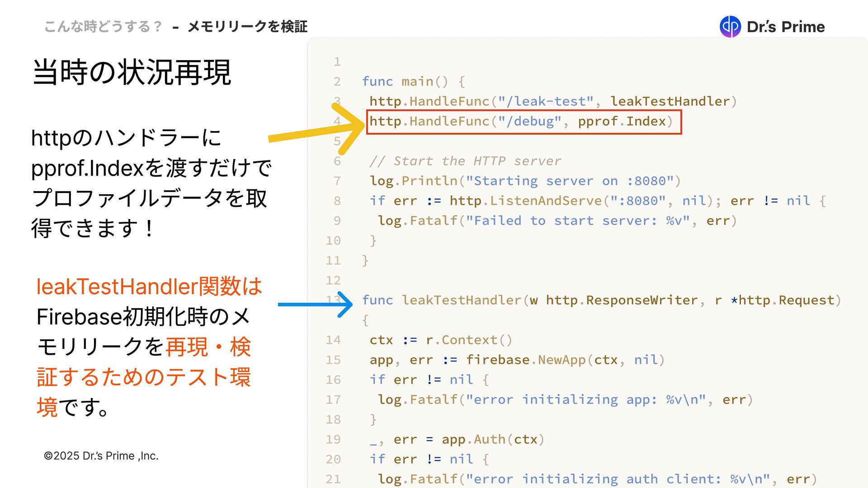This screenshot has height=488, width=868.
Task: Click the Dr.'s Prime logo icon
Action: pos(730,27)
